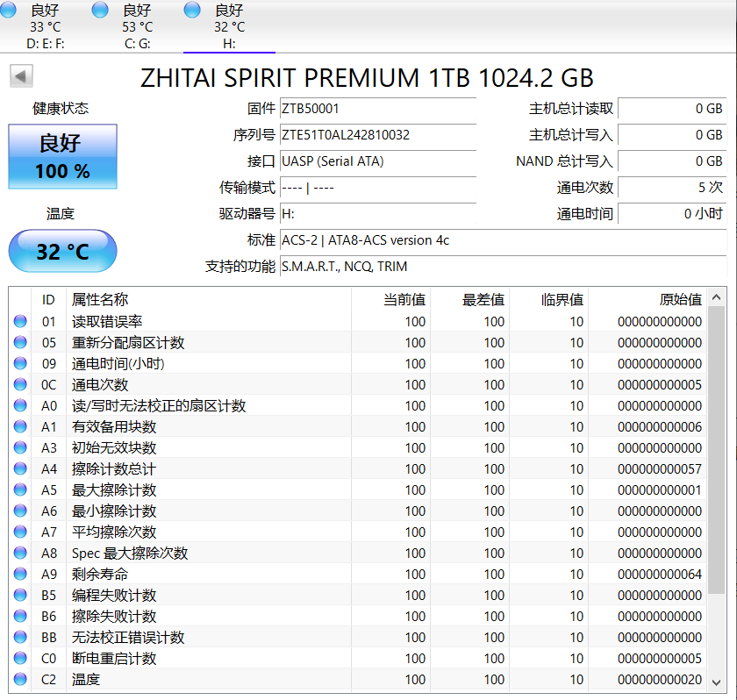Image resolution: width=737 pixels, height=700 pixels.
Task: Click the status orb for 编程失败计数 row
Action: [x=20, y=595]
